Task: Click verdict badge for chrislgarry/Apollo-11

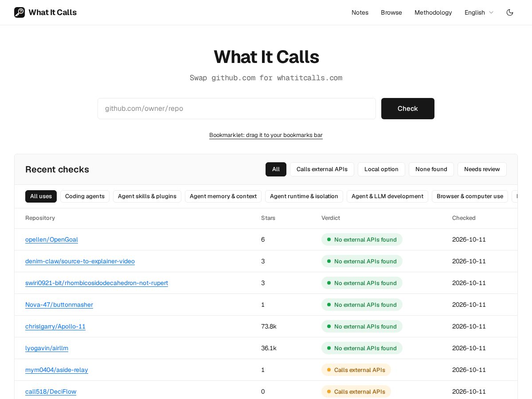Action: coord(362,326)
